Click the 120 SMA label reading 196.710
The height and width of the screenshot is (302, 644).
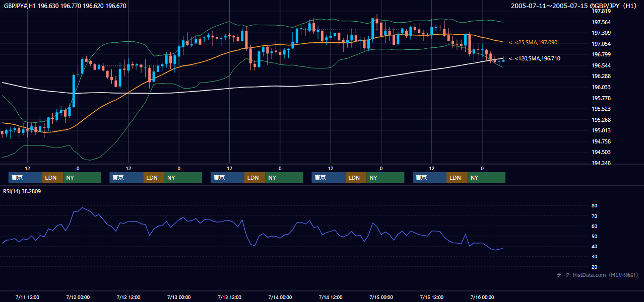(x=535, y=58)
